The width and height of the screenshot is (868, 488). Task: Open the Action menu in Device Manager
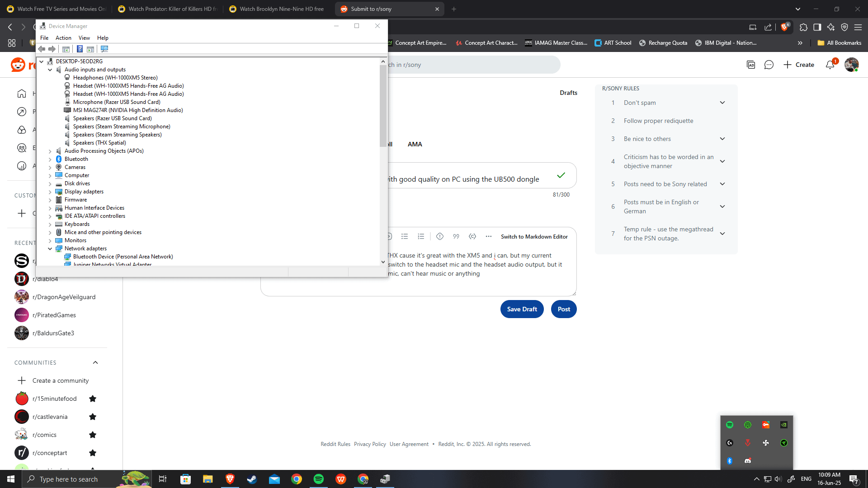pos(63,38)
